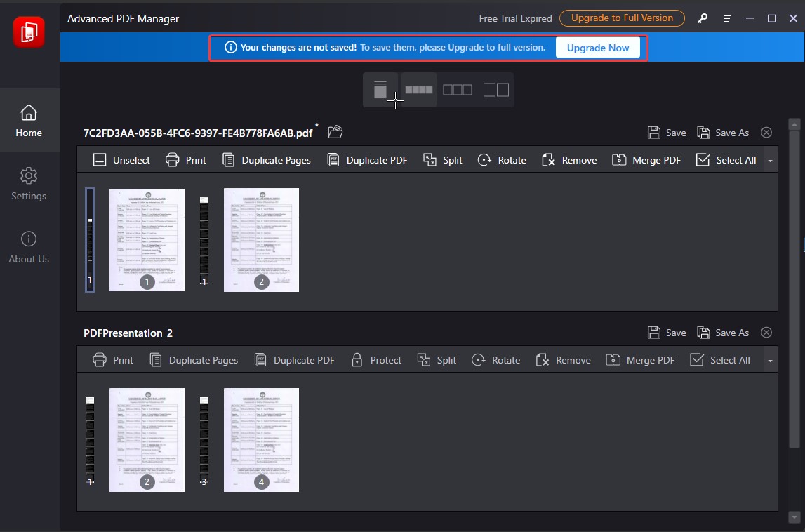This screenshot has width=805, height=532.
Task: Activate Remove pages on the top toolbar
Action: pyautogui.click(x=568, y=160)
